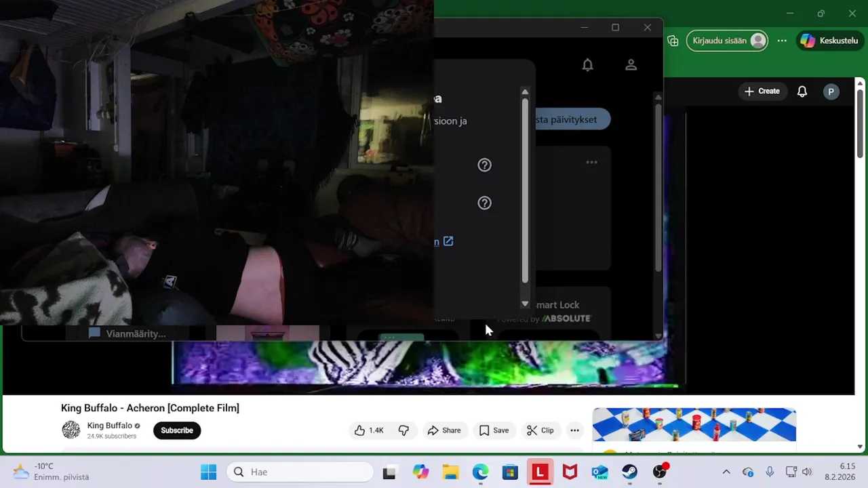Open clock and date 6.15 panel
The height and width of the screenshot is (488, 868).
840,472
